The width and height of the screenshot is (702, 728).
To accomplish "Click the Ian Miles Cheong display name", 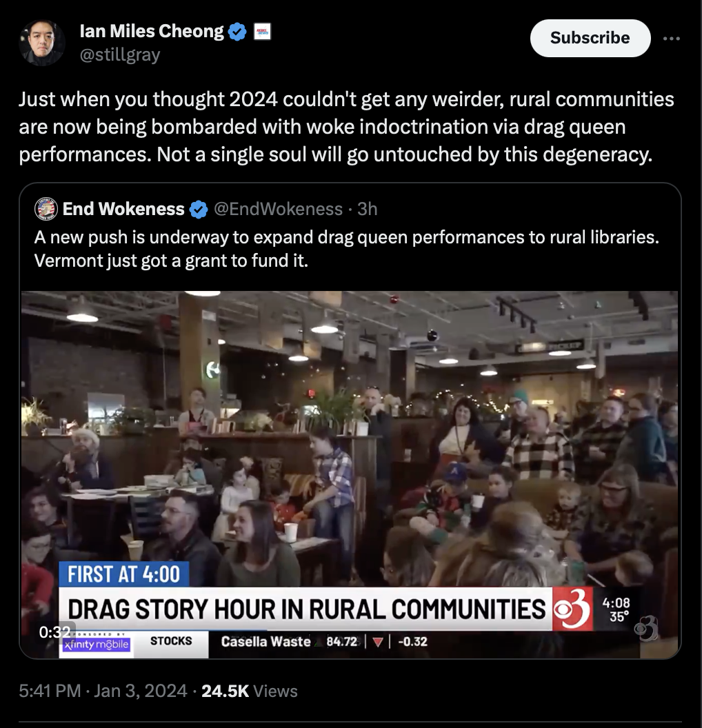I will coord(151,31).
